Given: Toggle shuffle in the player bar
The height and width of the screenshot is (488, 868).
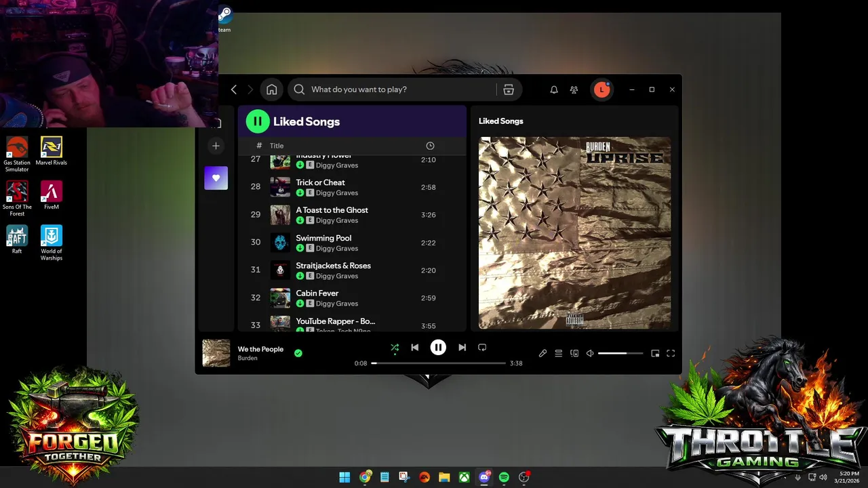Looking at the screenshot, I should click(395, 348).
